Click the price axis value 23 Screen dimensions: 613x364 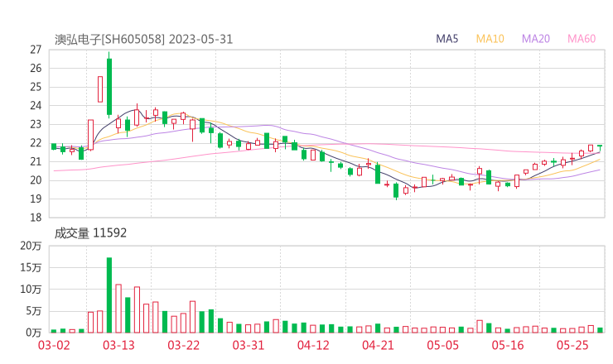36,124
